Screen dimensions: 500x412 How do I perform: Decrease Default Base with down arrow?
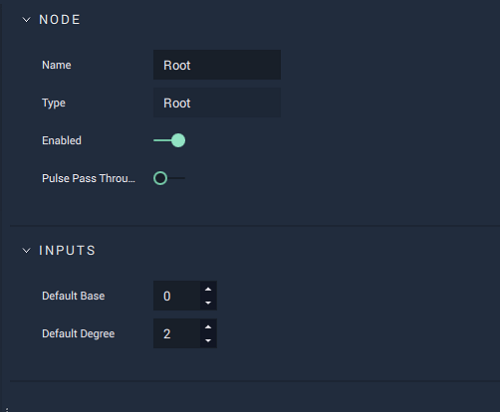(x=208, y=303)
